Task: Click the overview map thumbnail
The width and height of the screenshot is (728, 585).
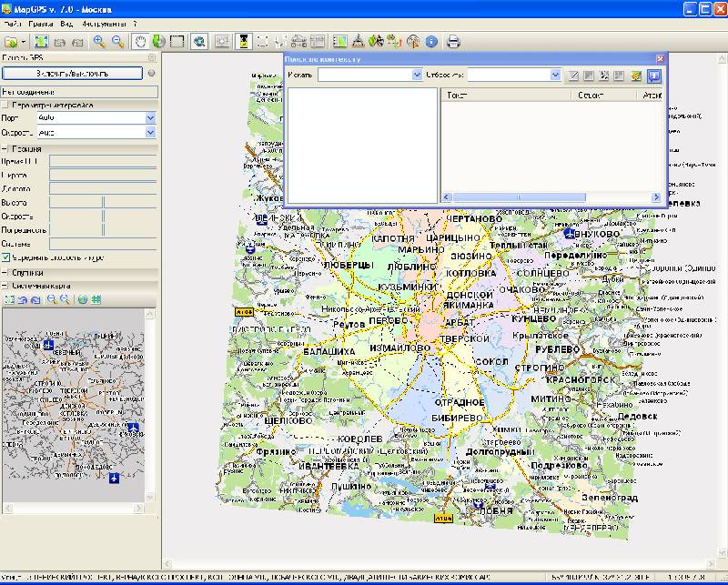Action: point(74,406)
